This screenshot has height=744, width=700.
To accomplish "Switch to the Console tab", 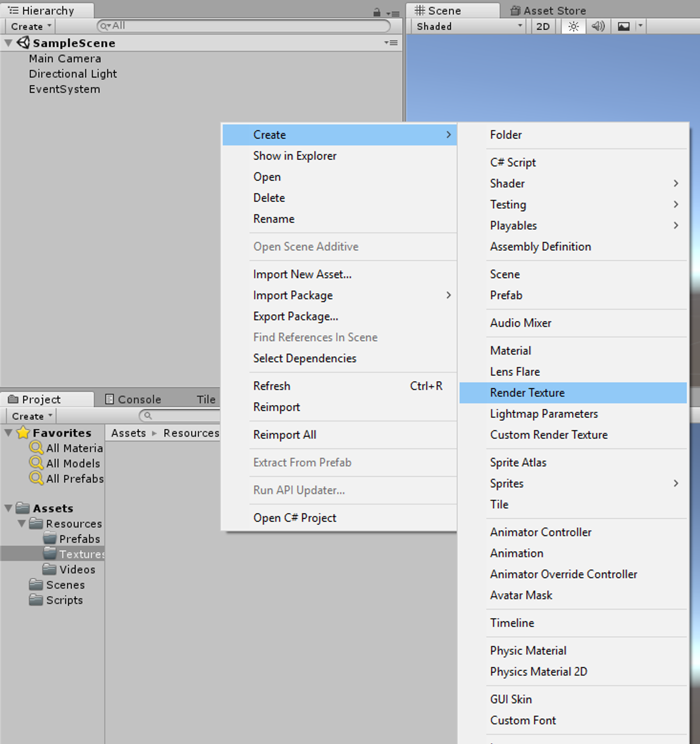I will tap(133, 399).
